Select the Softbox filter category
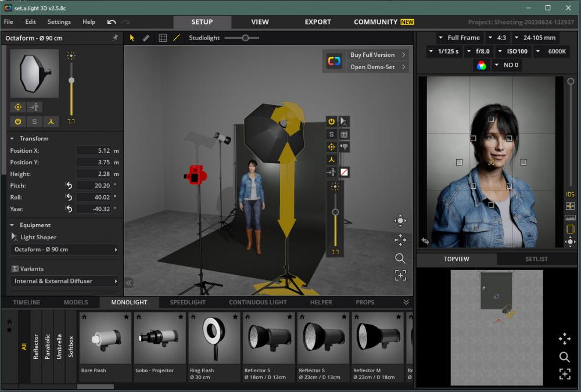581x392 pixels. tap(71, 347)
